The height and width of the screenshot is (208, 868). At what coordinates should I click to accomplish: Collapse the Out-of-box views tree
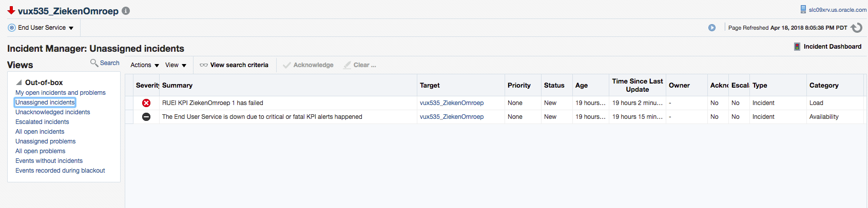point(19,82)
